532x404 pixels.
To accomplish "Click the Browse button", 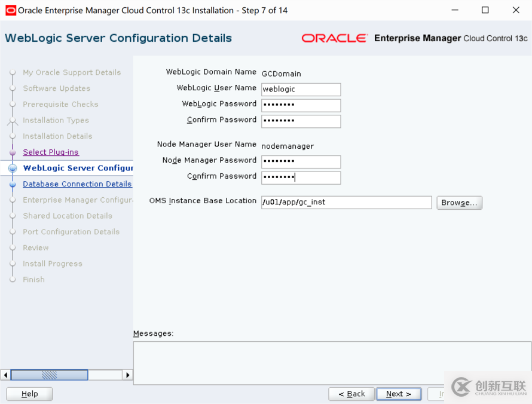I will coord(460,203).
